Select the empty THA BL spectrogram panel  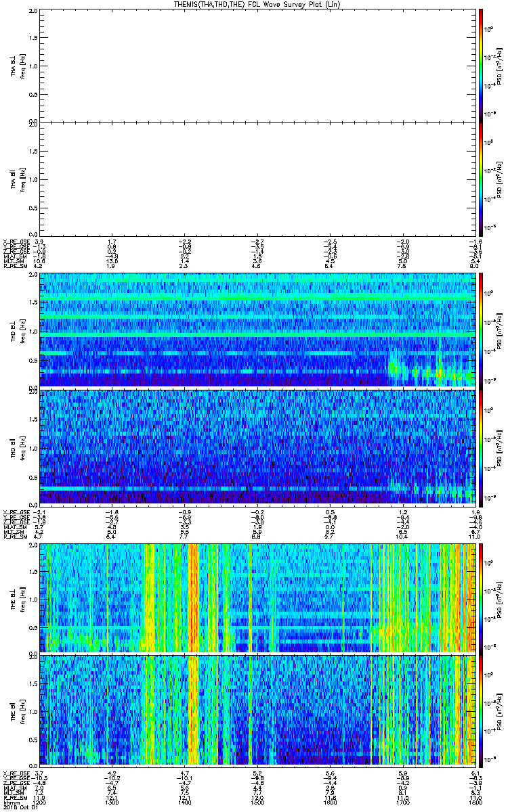pos(257,66)
